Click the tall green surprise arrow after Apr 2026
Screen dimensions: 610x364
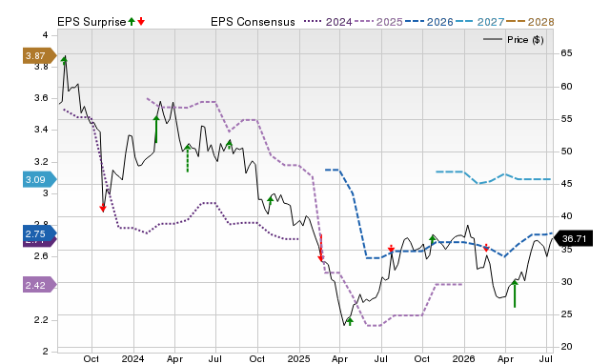(515, 294)
